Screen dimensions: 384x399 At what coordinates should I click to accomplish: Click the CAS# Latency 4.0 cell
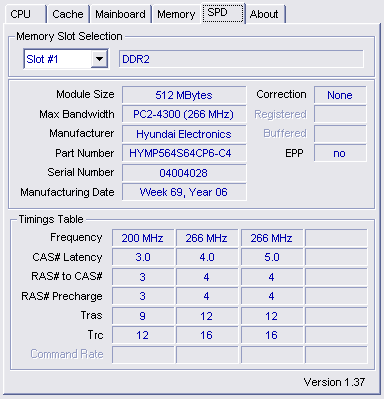click(x=207, y=257)
